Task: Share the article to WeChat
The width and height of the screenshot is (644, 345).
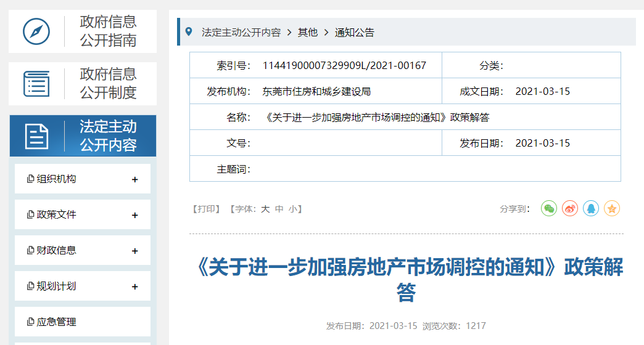Action: (549, 208)
